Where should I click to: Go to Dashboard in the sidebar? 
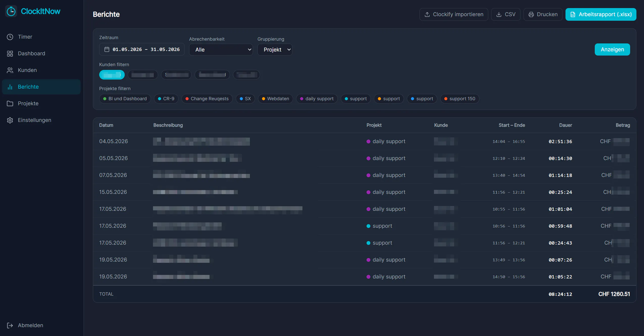pos(41,54)
